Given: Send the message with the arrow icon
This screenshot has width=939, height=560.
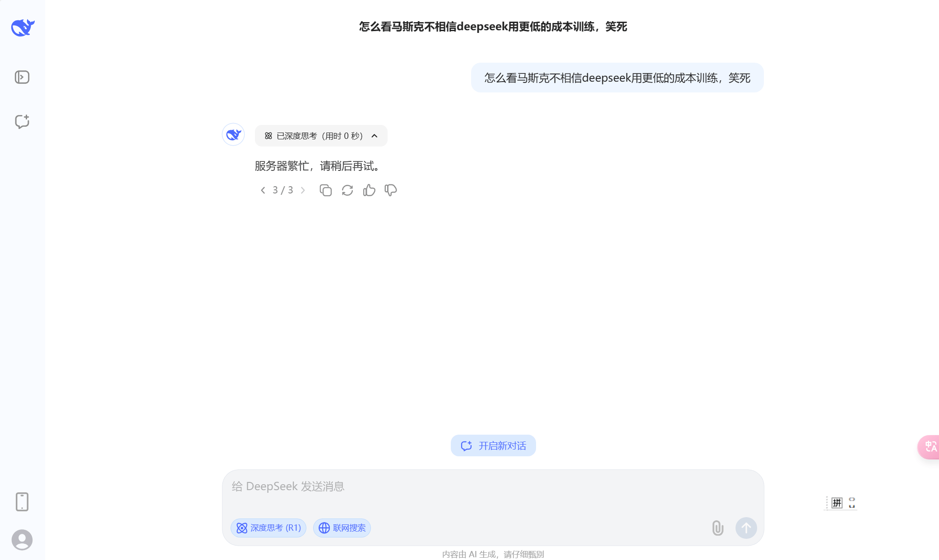Looking at the screenshot, I should pyautogui.click(x=746, y=528).
